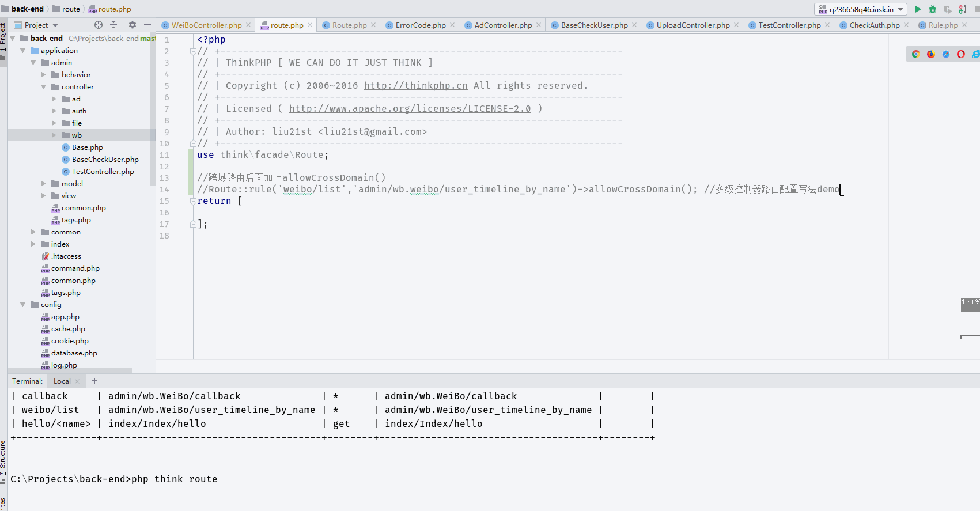Close the WeiBoController.php tab
Viewport: 980px width, 511px height.
248,25
